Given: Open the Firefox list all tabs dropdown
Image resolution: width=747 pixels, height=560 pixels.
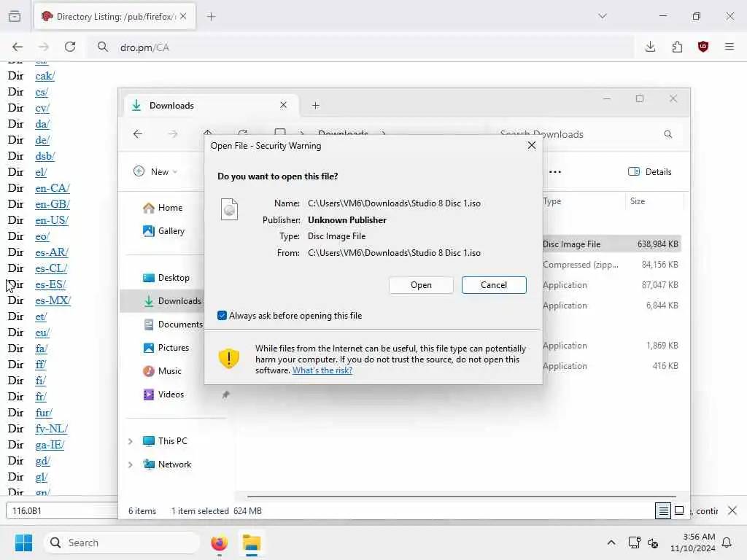Looking at the screenshot, I should [x=602, y=16].
